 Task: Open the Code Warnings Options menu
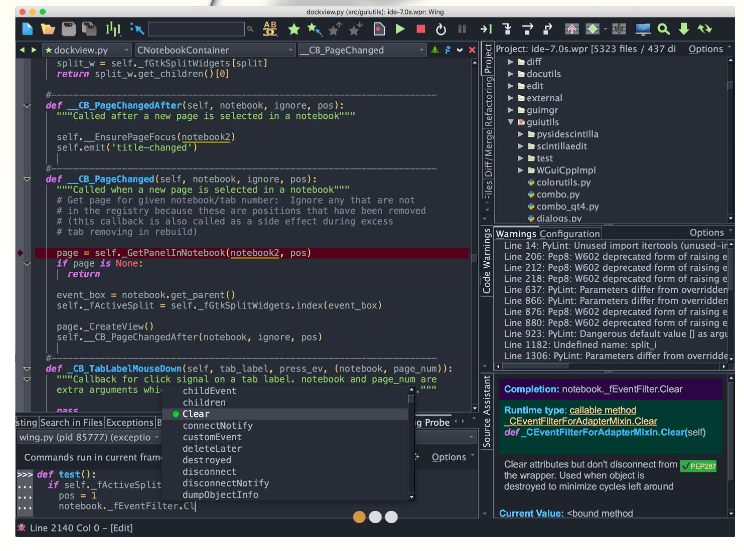pyautogui.click(x=710, y=233)
